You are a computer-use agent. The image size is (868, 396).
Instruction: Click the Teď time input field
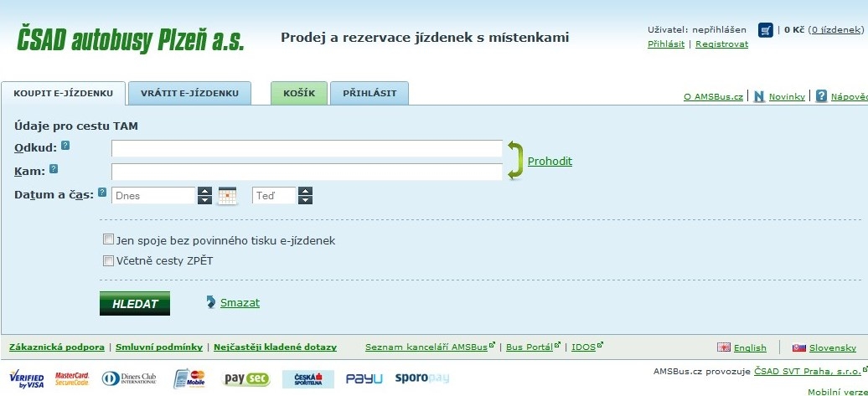[275, 196]
